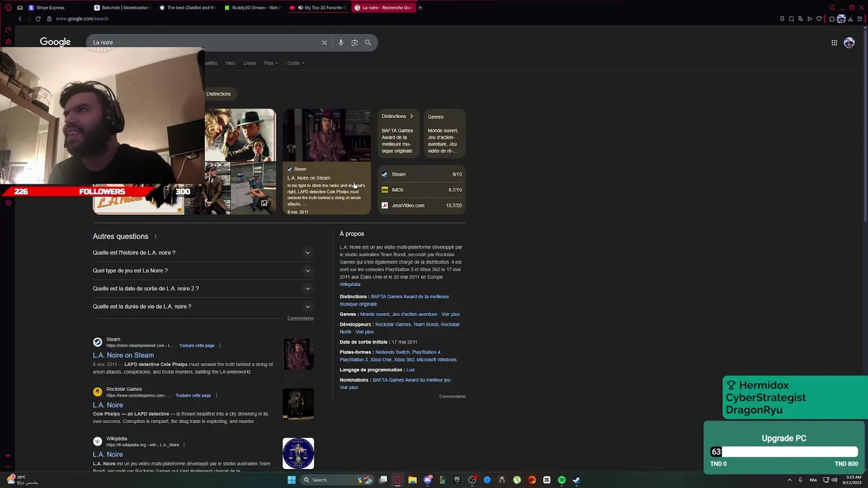Screen dimensions: 868x488
Task: Open Lua programming language link
Action: (410, 370)
